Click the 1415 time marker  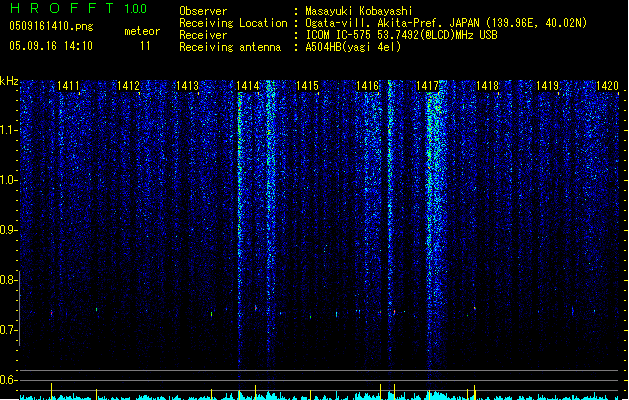307,86
